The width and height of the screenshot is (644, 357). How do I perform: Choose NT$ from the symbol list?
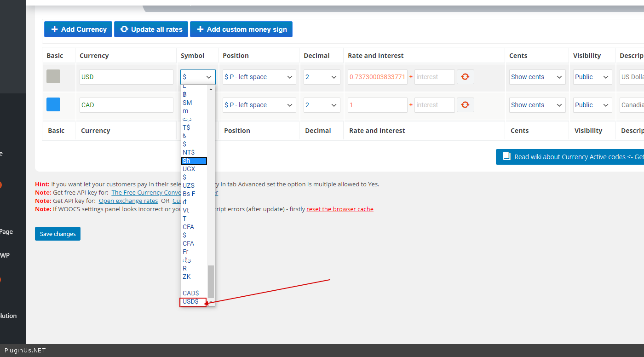tap(189, 152)
